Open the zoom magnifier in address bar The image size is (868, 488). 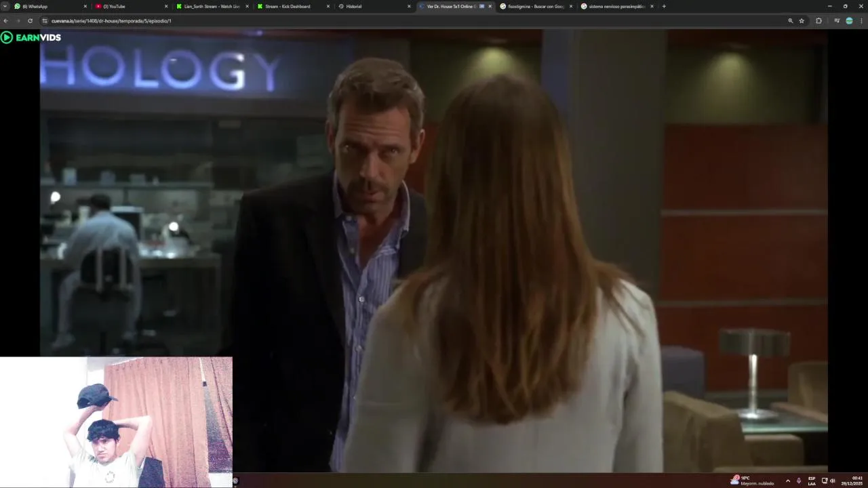click(790, 21)
